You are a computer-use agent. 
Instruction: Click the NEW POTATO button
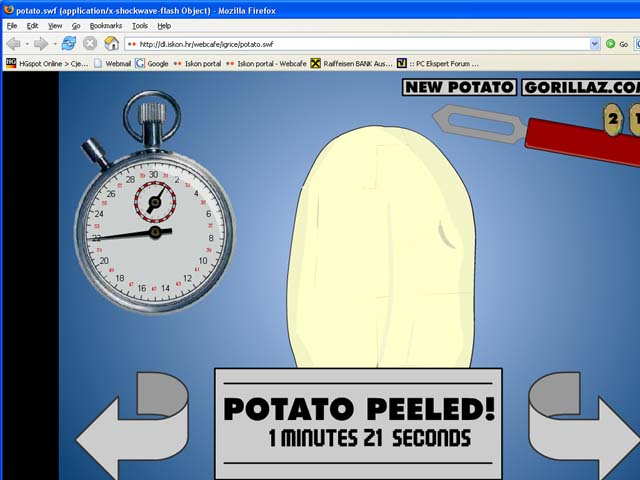[x=459, y=87]
